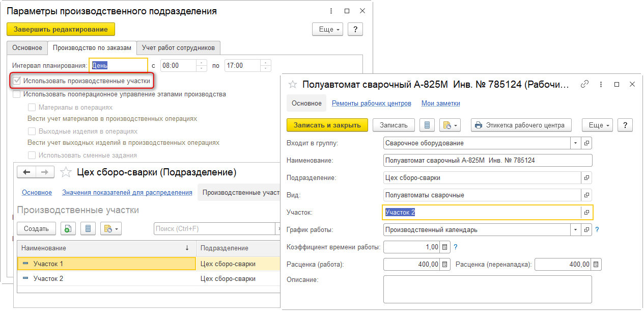
Task: Click the favorite star next to Полуавтомат сварочный title
Action: pyautogui.click(x=293, y=84)
